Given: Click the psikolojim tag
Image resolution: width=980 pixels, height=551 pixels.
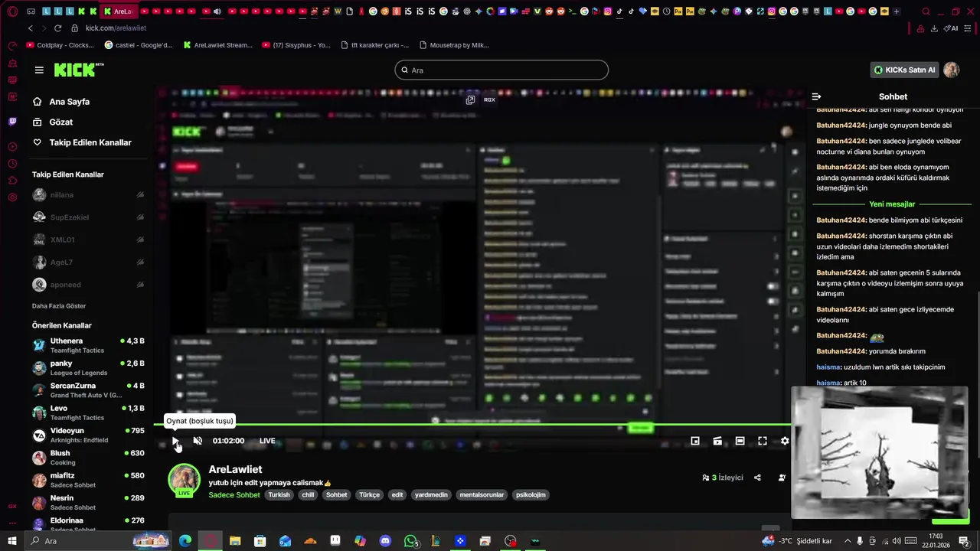Looking at the screenshot, I should coord(531,495).
